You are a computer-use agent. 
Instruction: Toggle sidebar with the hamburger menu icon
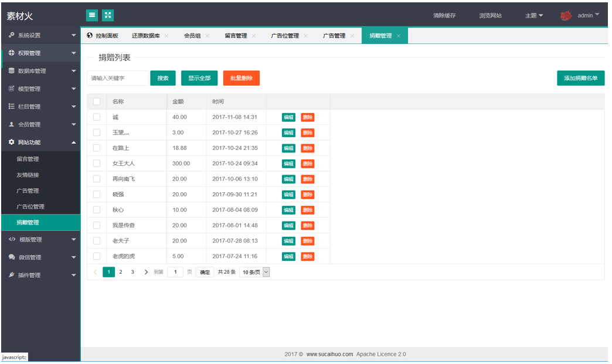[x=91, y=15]
